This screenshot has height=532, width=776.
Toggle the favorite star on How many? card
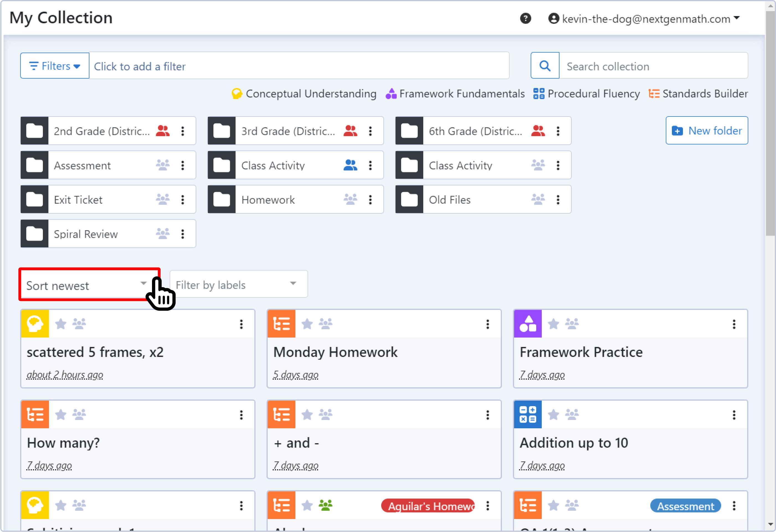tap(61, 414)
